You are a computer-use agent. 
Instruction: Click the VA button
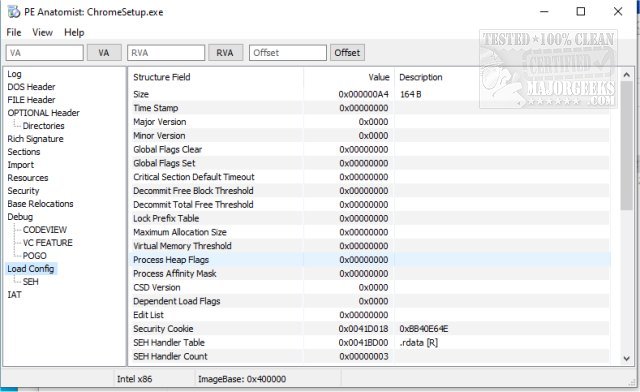pos(104,53)
